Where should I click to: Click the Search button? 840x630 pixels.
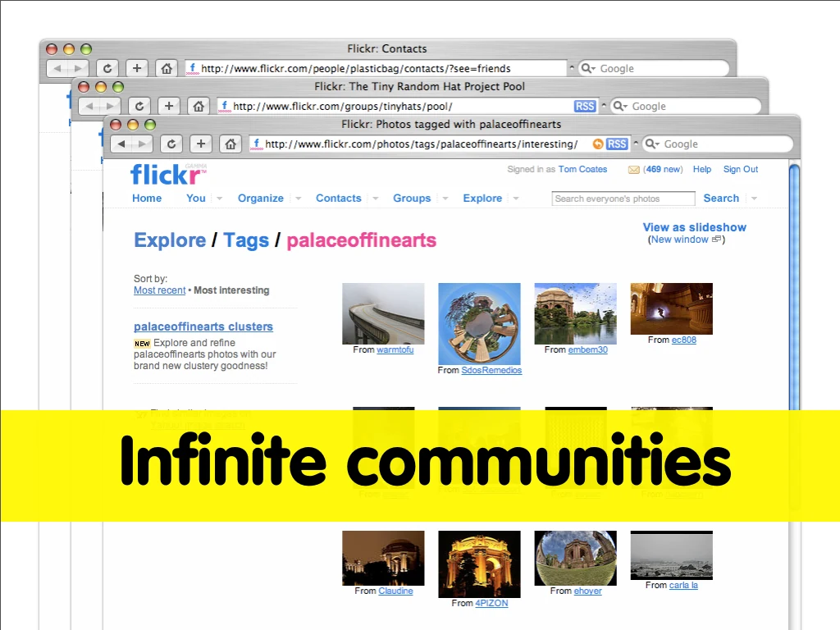tap(721, 199)
